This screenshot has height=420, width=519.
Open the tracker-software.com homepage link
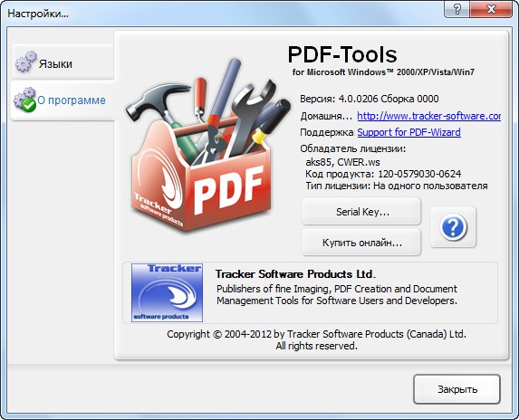pyautogui.click(x=428, y=116)
